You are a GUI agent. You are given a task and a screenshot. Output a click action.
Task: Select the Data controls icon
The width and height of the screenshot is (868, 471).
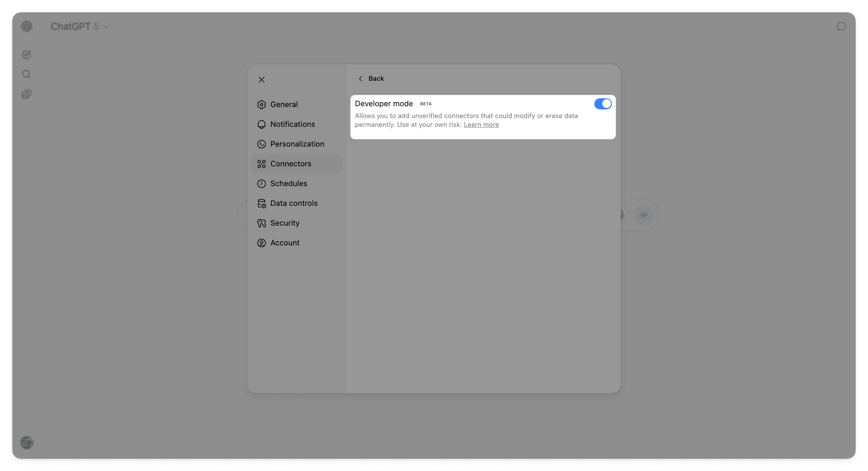(x=261, y=203)
